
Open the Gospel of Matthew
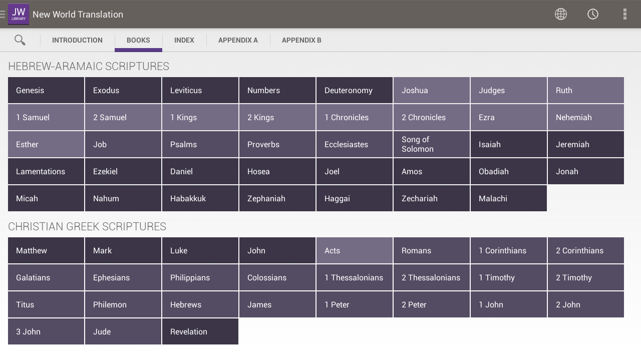coord(46,250)
